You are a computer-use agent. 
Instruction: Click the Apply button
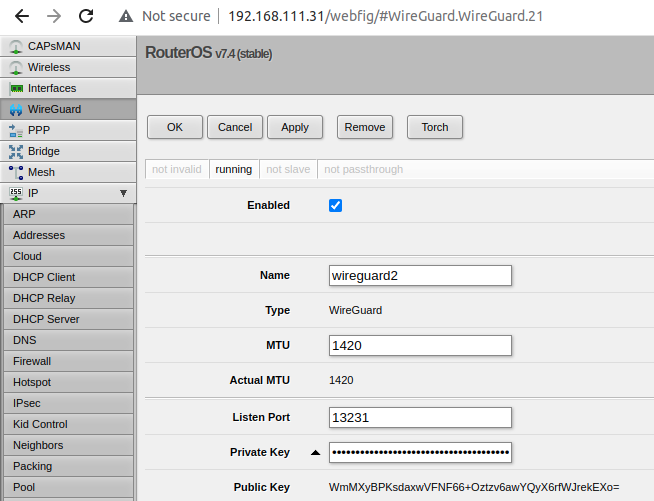point(295,127)
